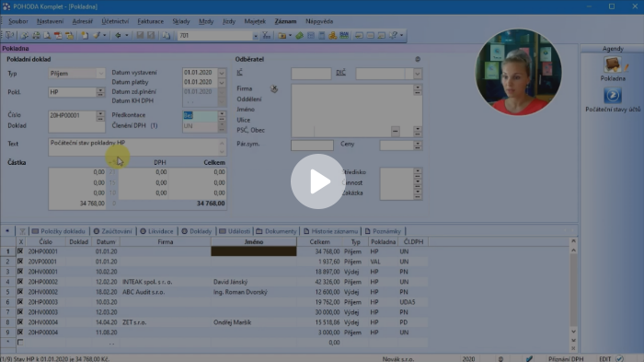This screenshot has height=362, width=644.
Task: Click the print preview icon in the toolbar
Action: (x=47, y=35)
